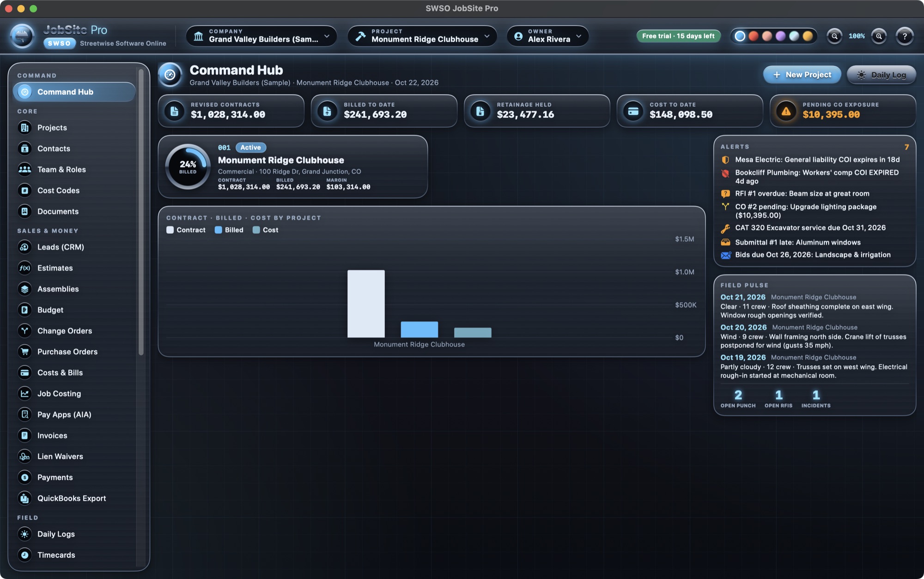Click the Free trial 15 days left badge
The height and width of the screenshot is (579, 924).
pyautogui.click(x=678, y=36)
